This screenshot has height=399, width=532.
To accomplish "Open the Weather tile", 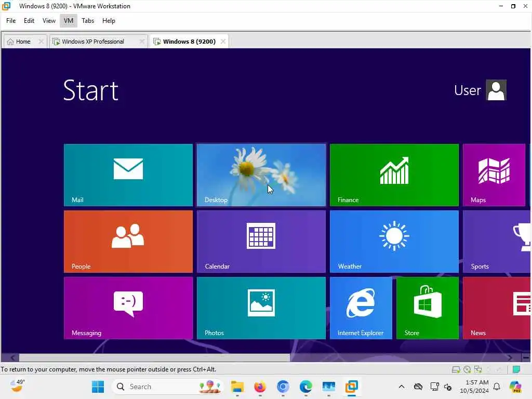I will click(394, 242).
